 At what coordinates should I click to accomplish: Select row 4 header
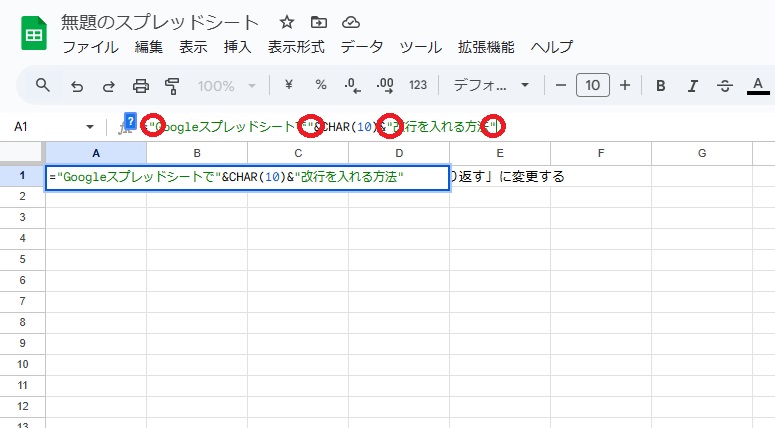click(22, 239)
